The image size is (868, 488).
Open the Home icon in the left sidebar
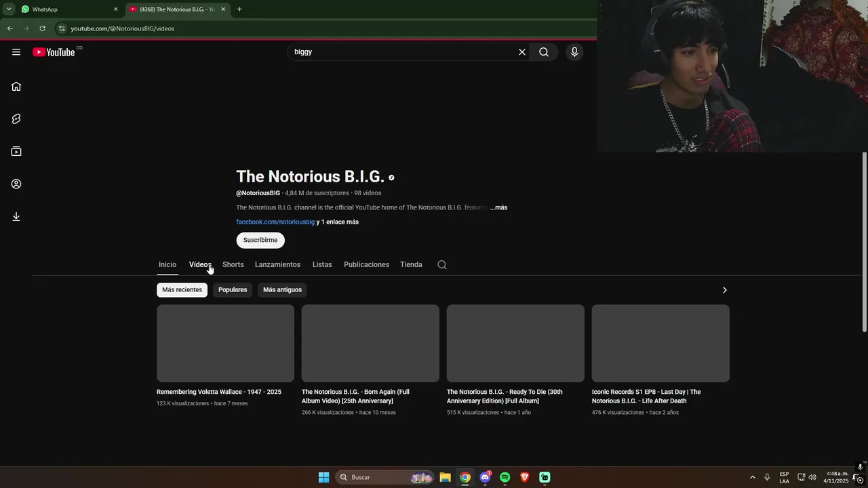(16, 86)
